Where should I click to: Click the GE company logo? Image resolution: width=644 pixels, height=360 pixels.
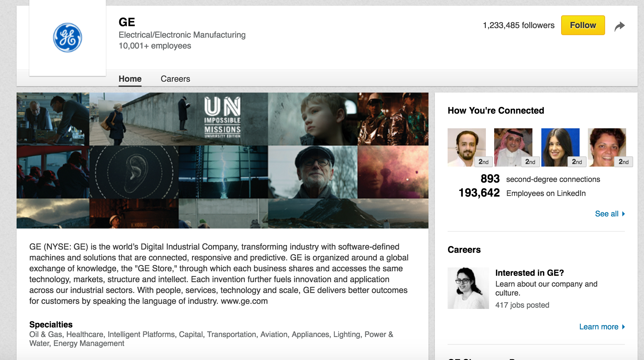tap(68, 38)
